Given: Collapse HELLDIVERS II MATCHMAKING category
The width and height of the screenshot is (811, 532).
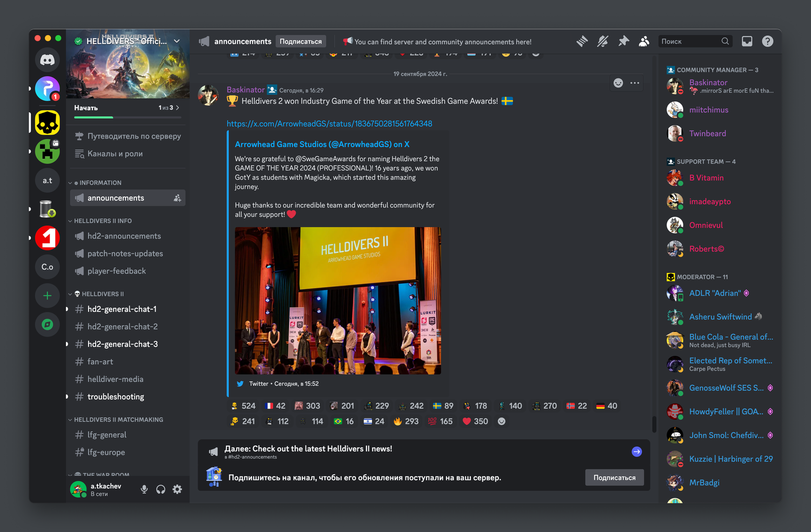Looking at the screenshot, I should point(116,420).
